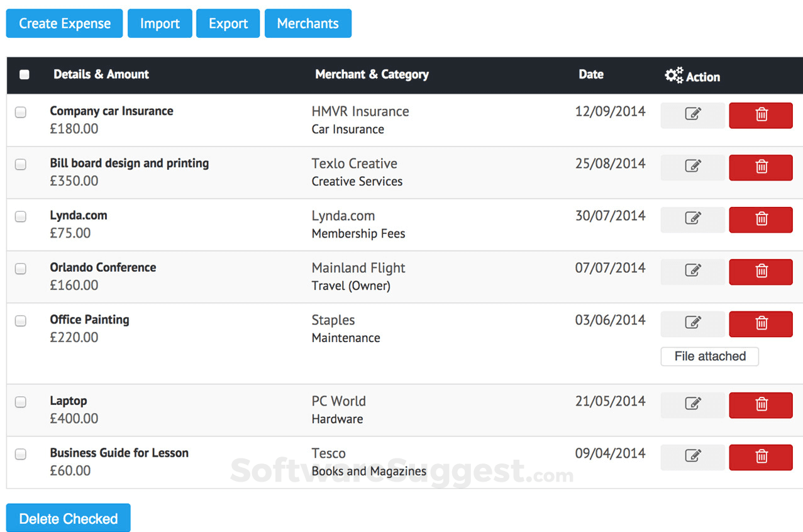Image resolution: width=803 pixels, height=532 pixels.
Task: Delete the Orlando Conference expense
Action: tap(761, 272)
